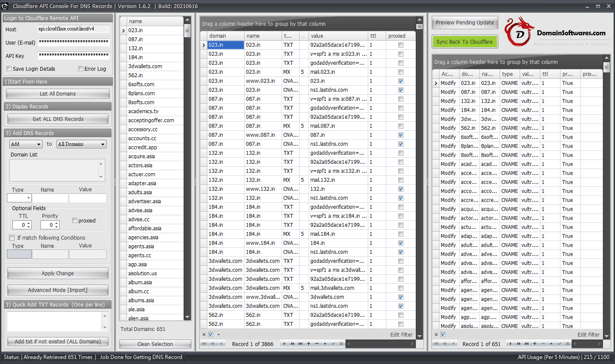Skip to next page in 3866-record navigator
This screenshot has height=364, width=615.
click(x=292, y=344)
